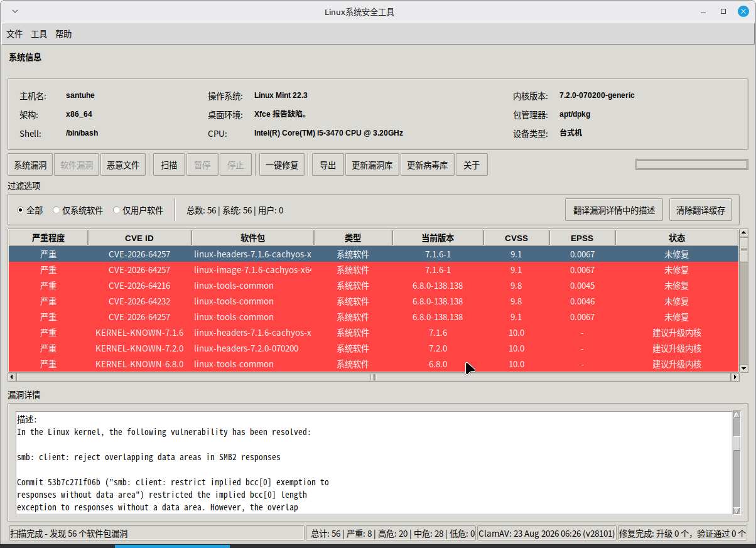Image resolution: width=756 pixels, height=548 pixels.
Task: Select the CVE-2026-64216 row cell
Action: (139, 286)
